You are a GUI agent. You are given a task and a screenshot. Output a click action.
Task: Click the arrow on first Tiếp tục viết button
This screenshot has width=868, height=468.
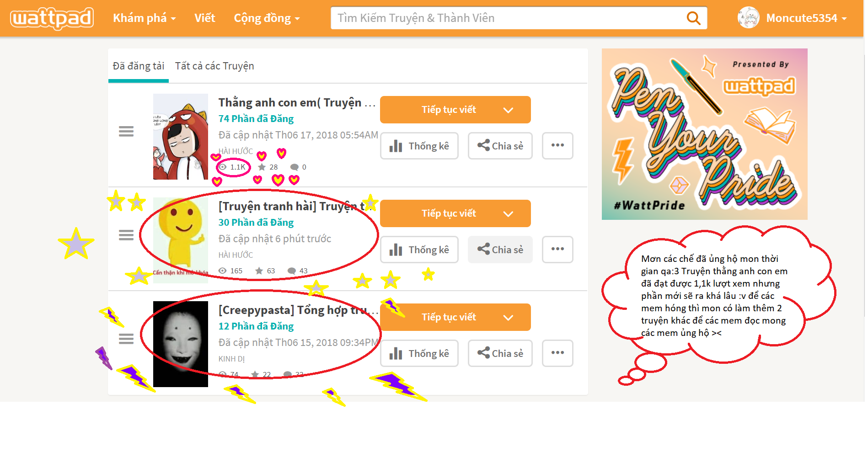click(x=508, y=110)
